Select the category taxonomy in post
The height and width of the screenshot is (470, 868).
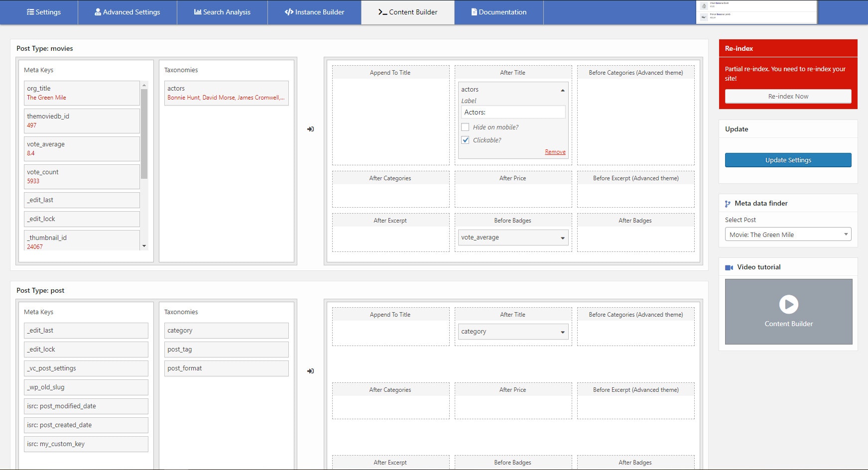pos(227,331)
